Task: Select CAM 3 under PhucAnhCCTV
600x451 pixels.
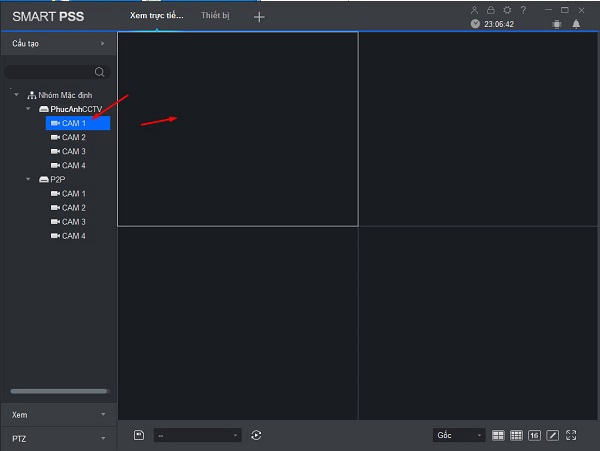Action: (73, 151)
